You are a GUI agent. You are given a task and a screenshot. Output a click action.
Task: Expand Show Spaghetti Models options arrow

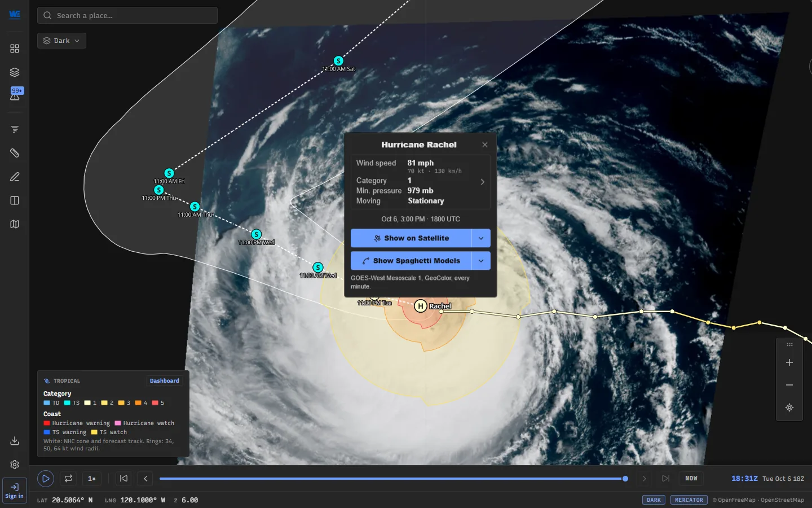pyautogui.click(x=481, y=261)
